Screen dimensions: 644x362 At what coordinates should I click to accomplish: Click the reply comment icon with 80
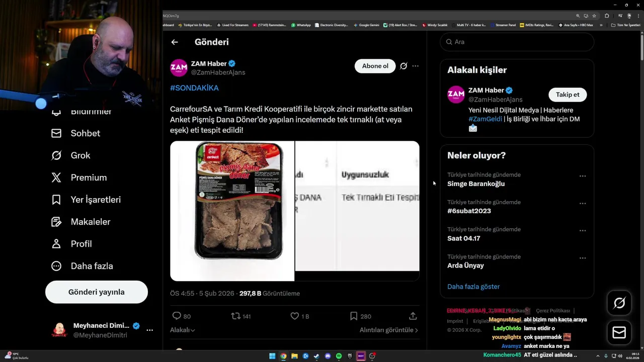pyautogui.click(x=177, y=316)
